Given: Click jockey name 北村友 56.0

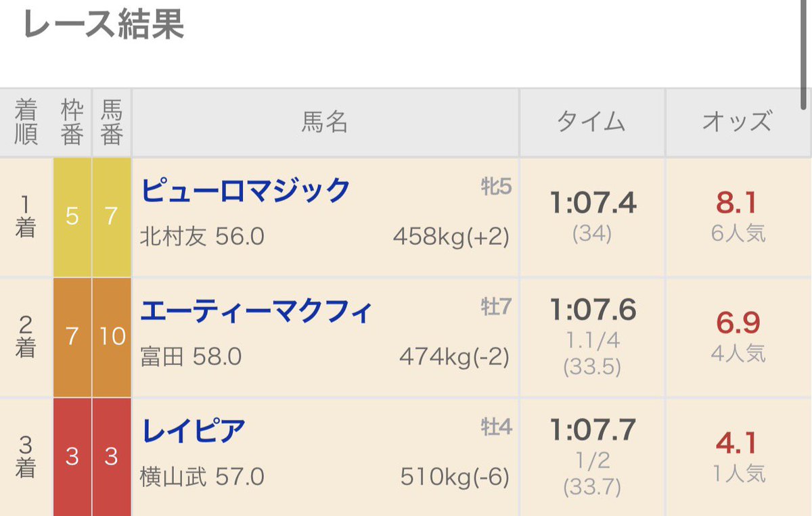Looking at the screenshot, I should tap(202, 237).
